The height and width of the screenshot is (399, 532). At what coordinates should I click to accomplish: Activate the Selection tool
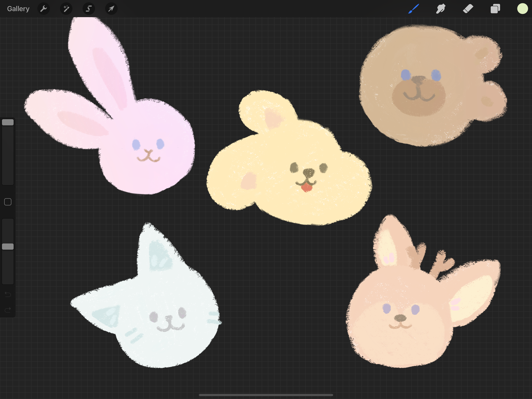89,9
